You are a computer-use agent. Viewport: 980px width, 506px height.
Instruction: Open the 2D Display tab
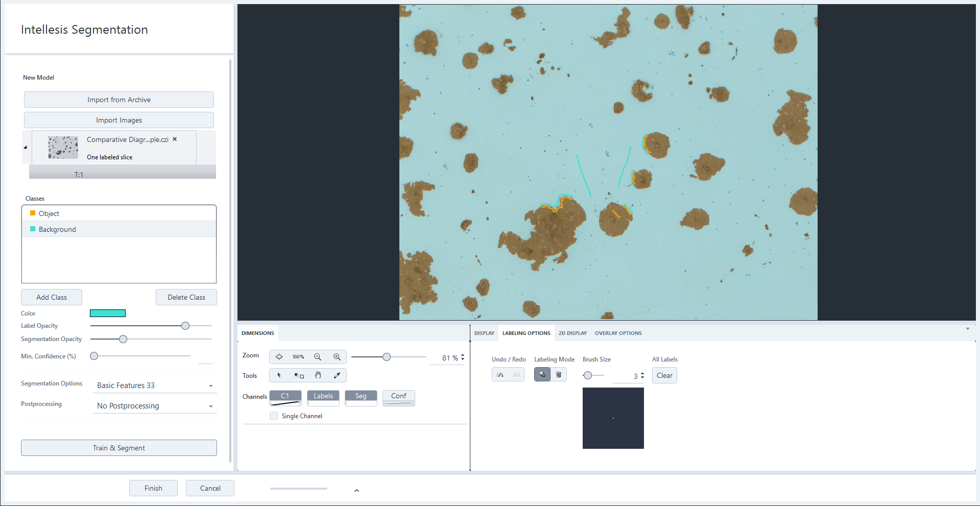click(572, 333)
